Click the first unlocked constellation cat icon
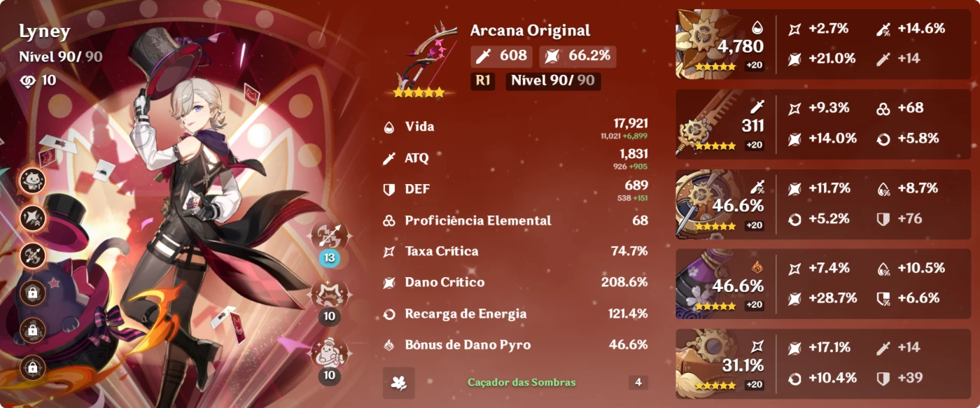 [32, 181]
